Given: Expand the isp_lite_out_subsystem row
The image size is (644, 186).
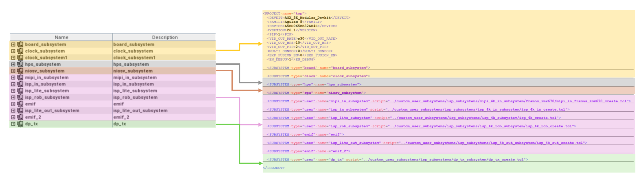Looking at the screenshot, I should 13,111.
